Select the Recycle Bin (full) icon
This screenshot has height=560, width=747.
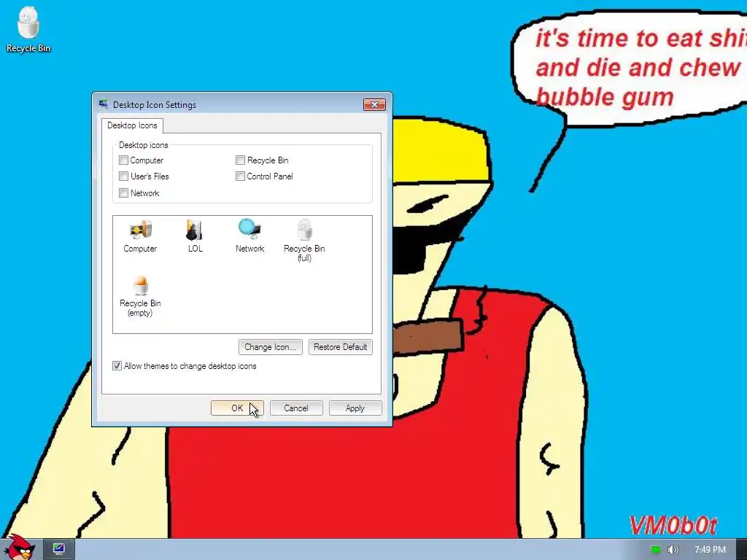tap(304, 241)
